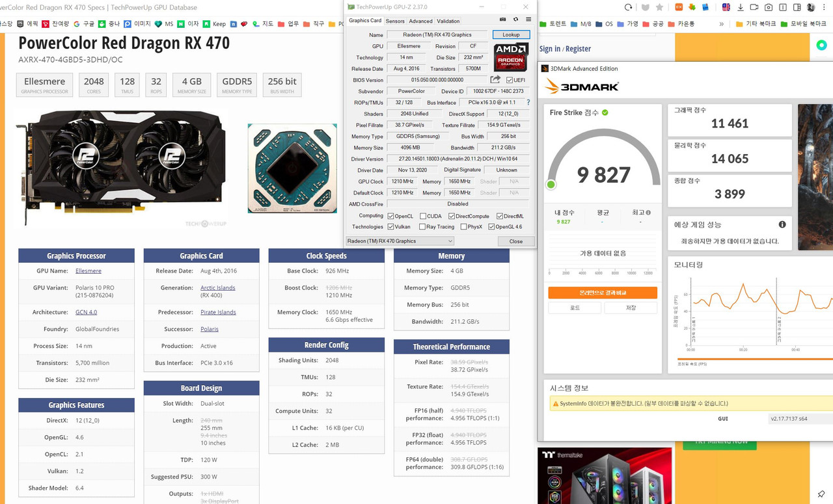Toggle the Vulkan checkbox
833x504 pixels.
point(390,227)
